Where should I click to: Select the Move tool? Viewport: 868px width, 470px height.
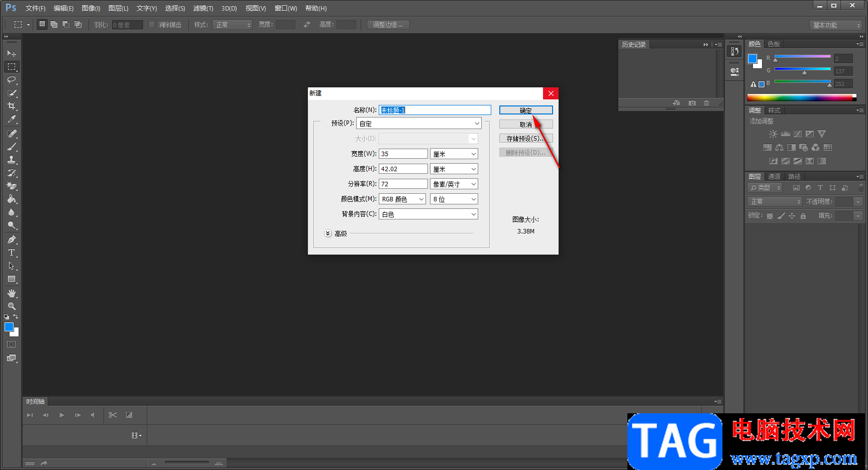coord(12,53)
